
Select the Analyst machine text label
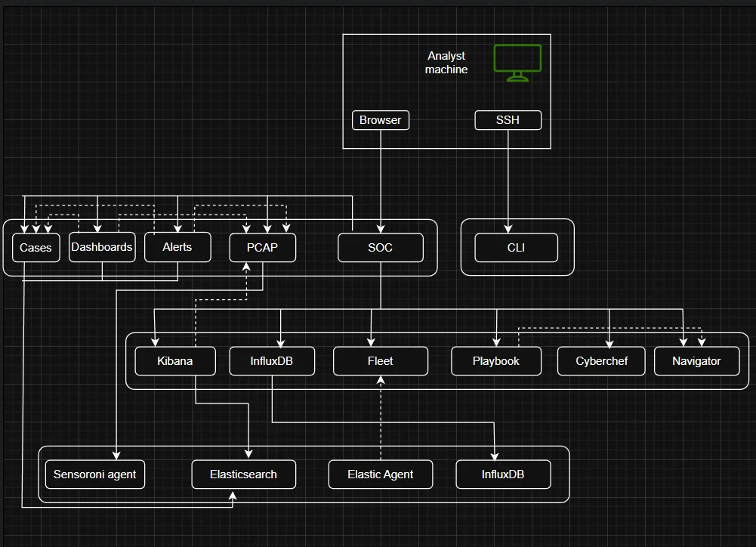[446, 63]
